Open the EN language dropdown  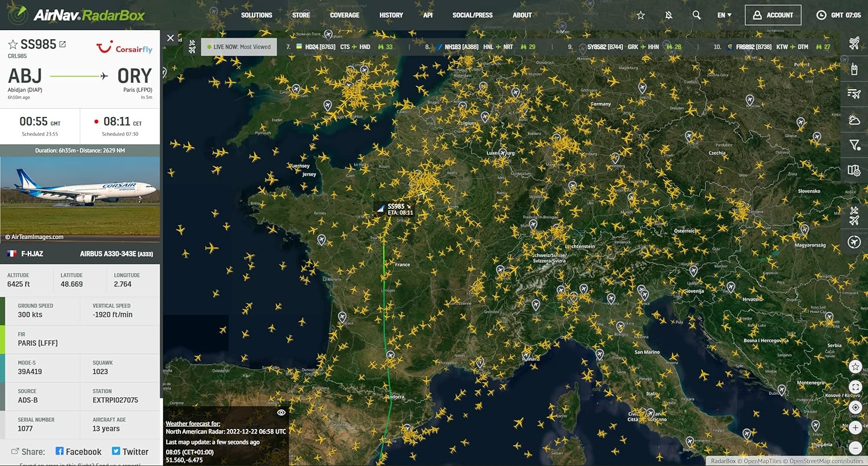click(723, 15)
